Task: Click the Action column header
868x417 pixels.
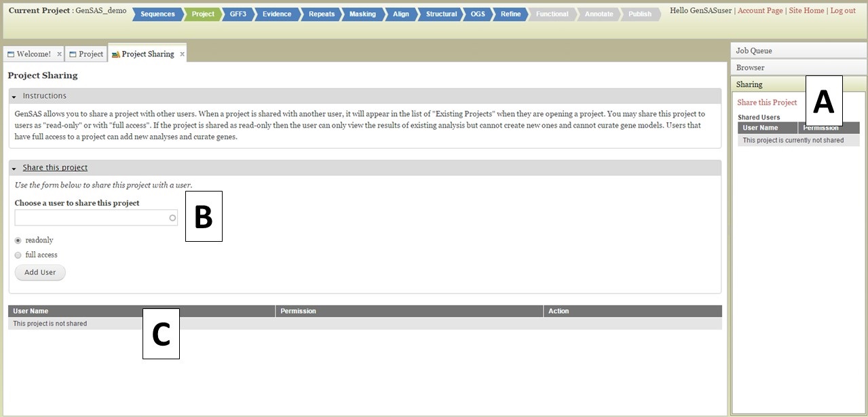Action: coord(633,311)
